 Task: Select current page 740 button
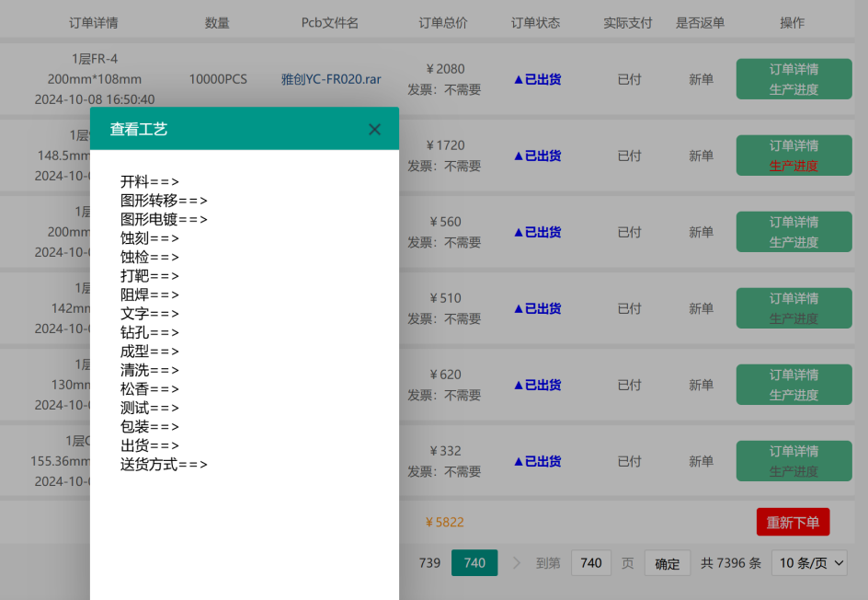474,563
